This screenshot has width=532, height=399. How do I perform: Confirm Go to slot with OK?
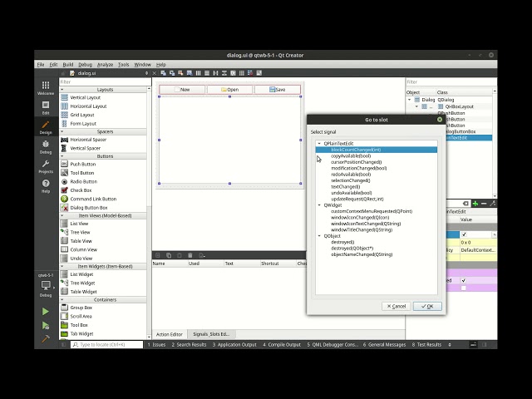pyautogui.click(x=427, y=307)
